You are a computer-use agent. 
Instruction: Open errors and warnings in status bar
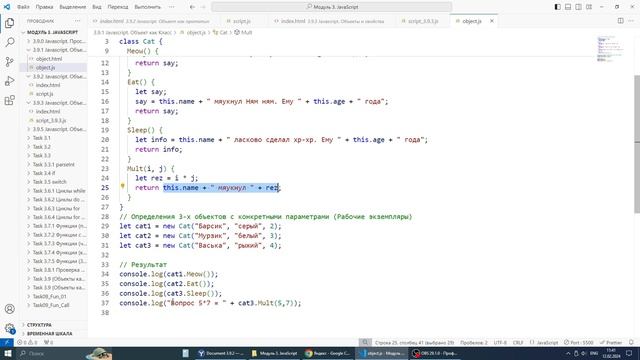pos(27,342)
